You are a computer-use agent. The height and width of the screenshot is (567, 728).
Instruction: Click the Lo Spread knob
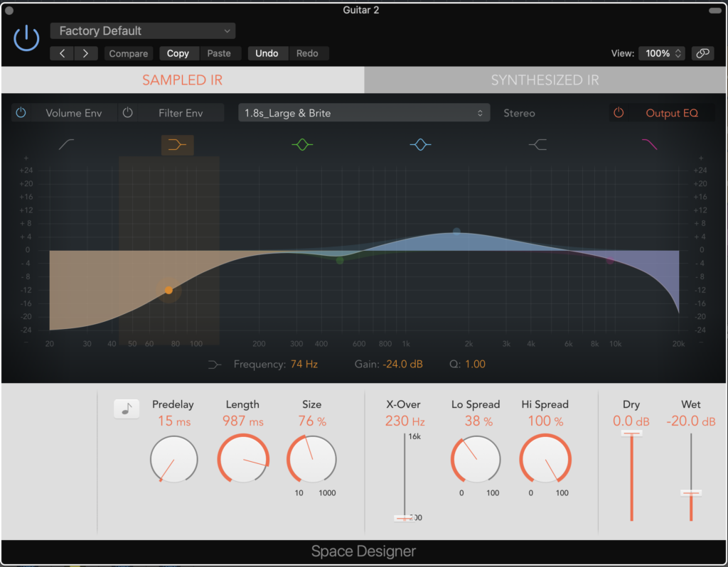[476, 459]
